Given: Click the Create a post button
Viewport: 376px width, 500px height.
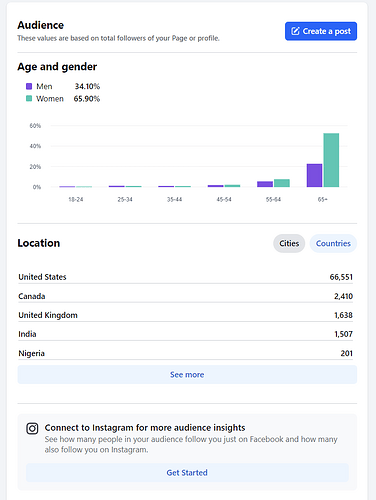Looking at the screenshot, I should [321, 31].
